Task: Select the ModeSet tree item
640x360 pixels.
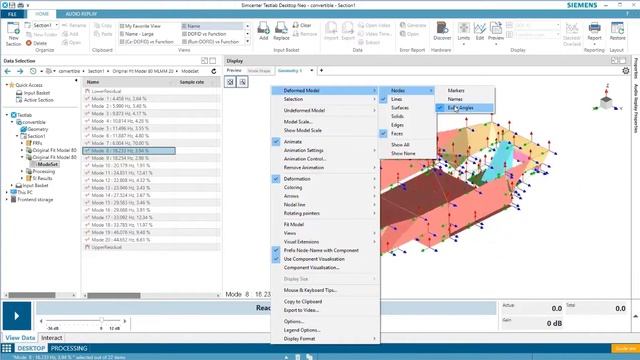Action: pyautogui.click(x=48, y=164)
